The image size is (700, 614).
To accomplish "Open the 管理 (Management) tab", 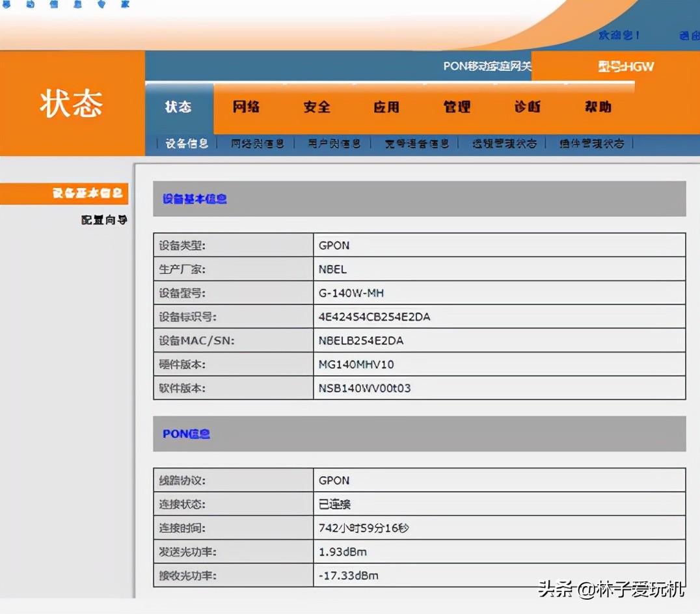I will coord(457,107).
